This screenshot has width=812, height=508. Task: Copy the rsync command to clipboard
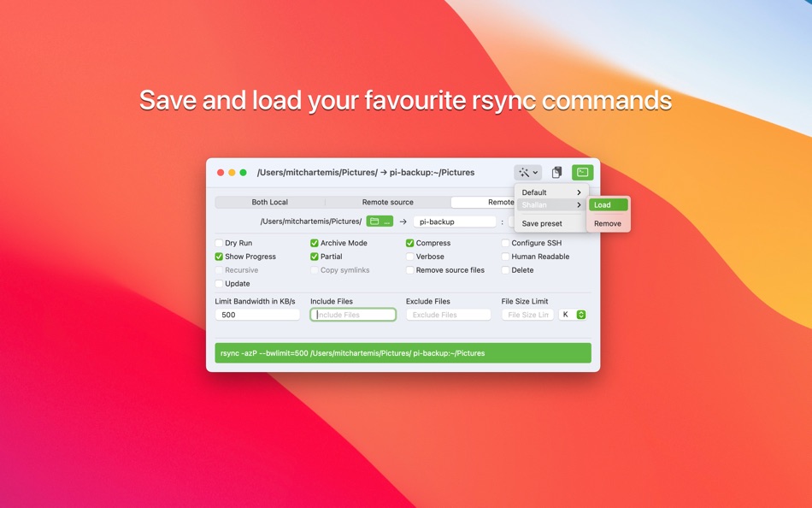[556, 172]
